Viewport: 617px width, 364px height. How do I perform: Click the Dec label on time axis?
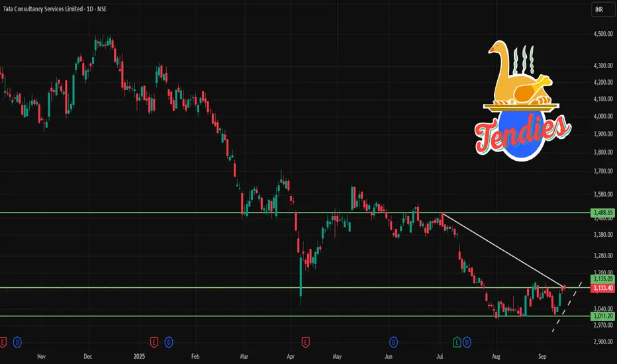click(x=88, y=357)
